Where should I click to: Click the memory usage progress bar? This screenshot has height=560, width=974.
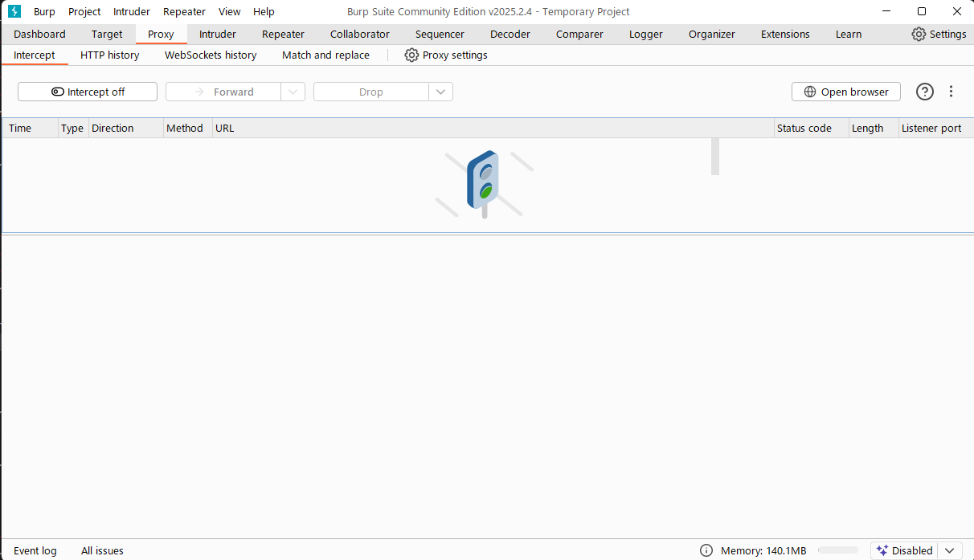pyautogui.click(x=837, y=550)
